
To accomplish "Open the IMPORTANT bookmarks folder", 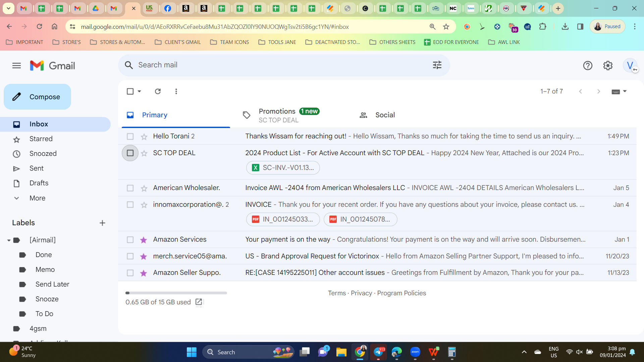I will pyautogui.click(x=25, y=42).
